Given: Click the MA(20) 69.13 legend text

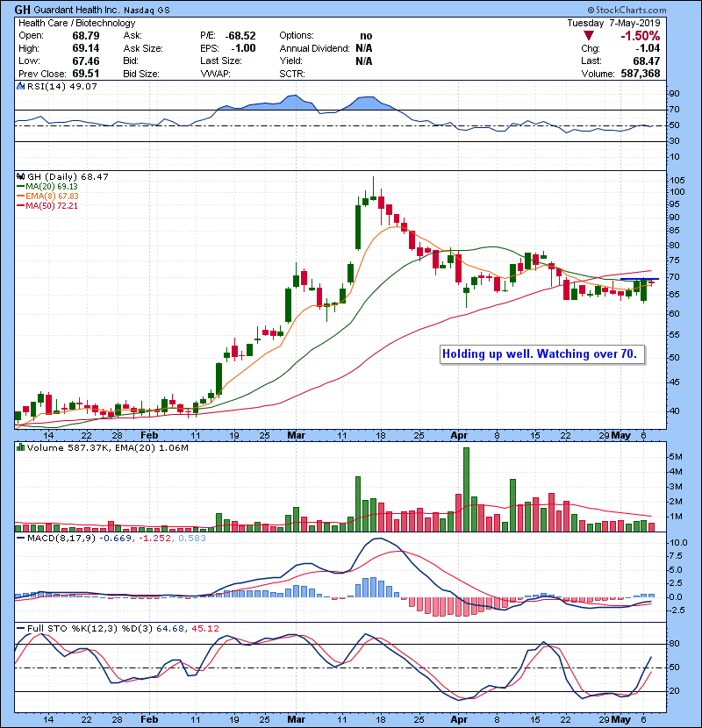Looking at the screenshot, I should coord(52,187).
